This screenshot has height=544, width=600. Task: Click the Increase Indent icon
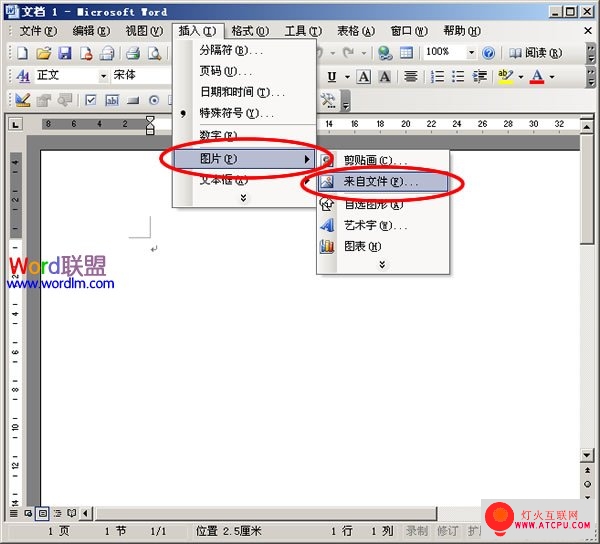[x=479, y=77]
